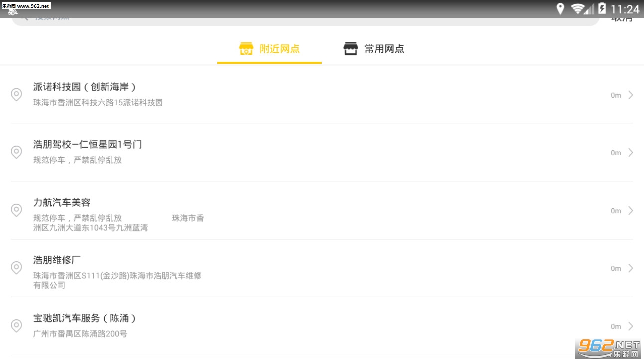Select the outlet title 力航汽车美容
644x362 pixels.
pos(62,202)
